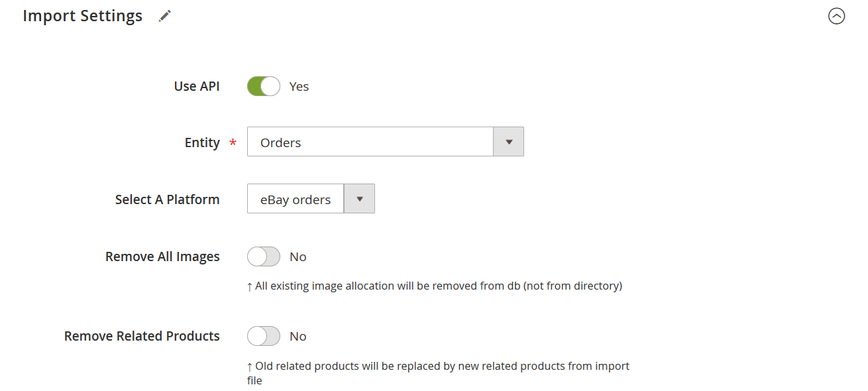Click the Select A Platform dropdown arrow icon

coord(359,198)
